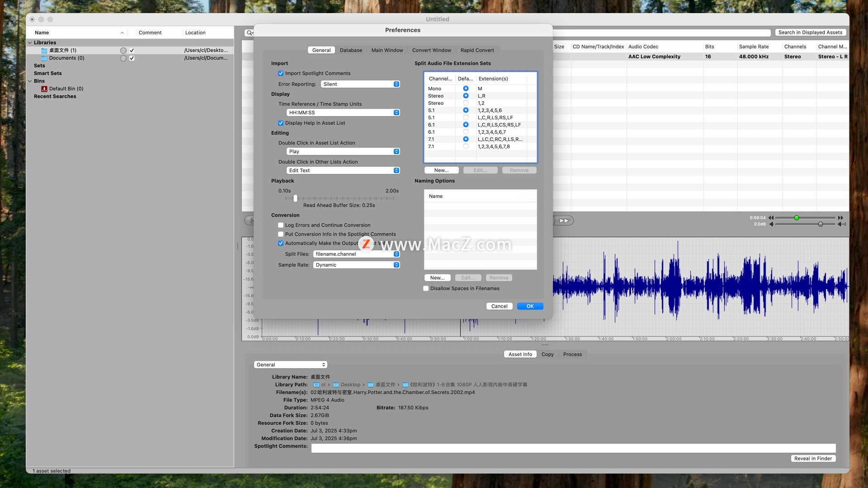The height and width of the screenshot is (488, 868).
Task: Enable Put Conversion Info in Spotlight Comments
Action: pos(281,235)
